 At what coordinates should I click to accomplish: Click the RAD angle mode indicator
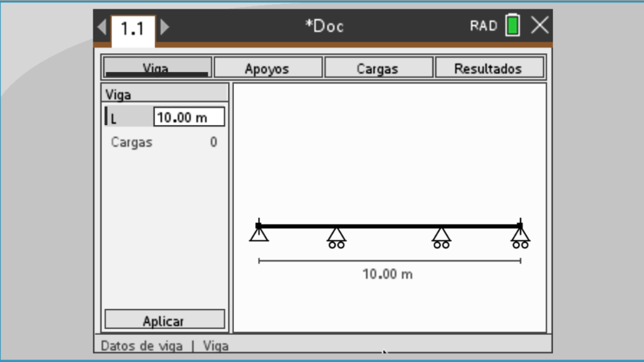484,26
